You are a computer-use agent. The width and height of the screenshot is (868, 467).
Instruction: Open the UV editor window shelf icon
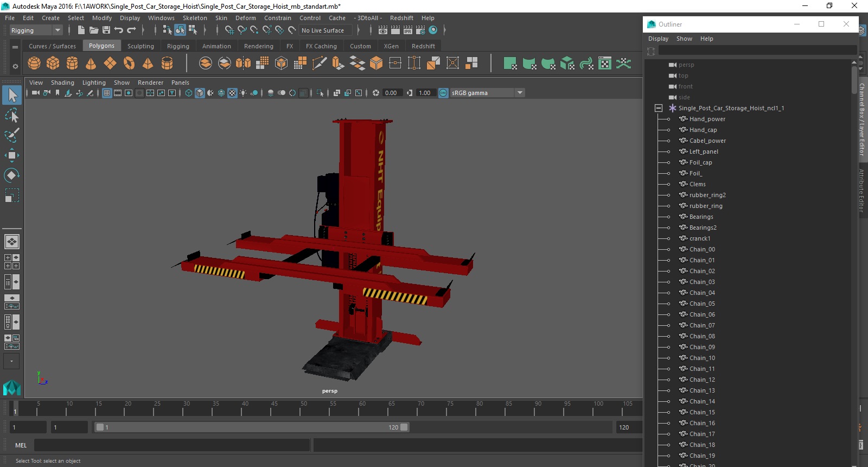[605, 64]
